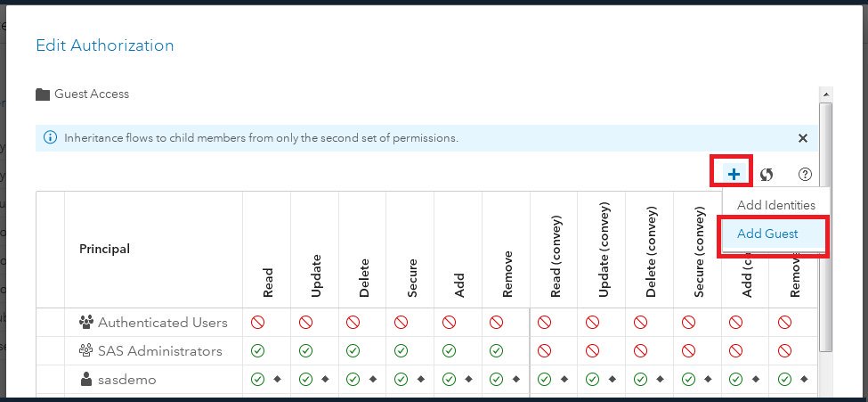Click the refresh arrows icon
This screenshot has height=402, width=868.
pyautogui.click(x=767, y=175)
